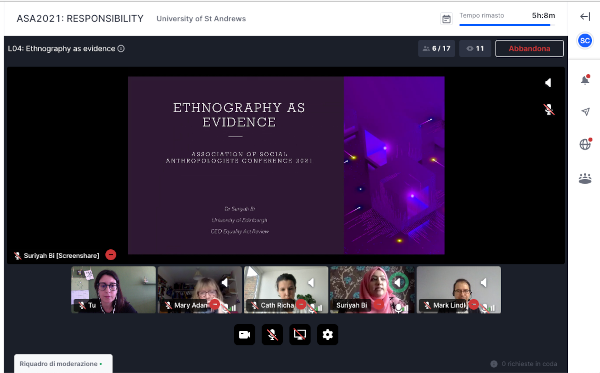Click the paper plane messages icon
600x373 pixels.
click(585, 112)
